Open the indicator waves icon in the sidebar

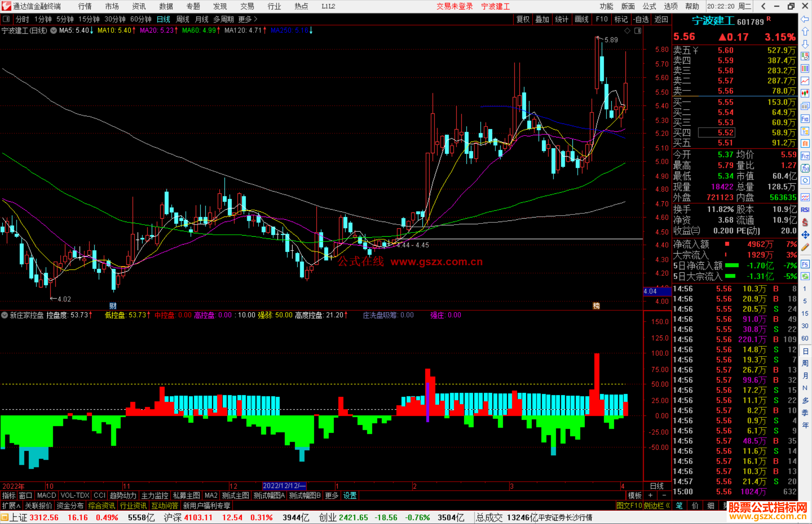click(805, 197)
